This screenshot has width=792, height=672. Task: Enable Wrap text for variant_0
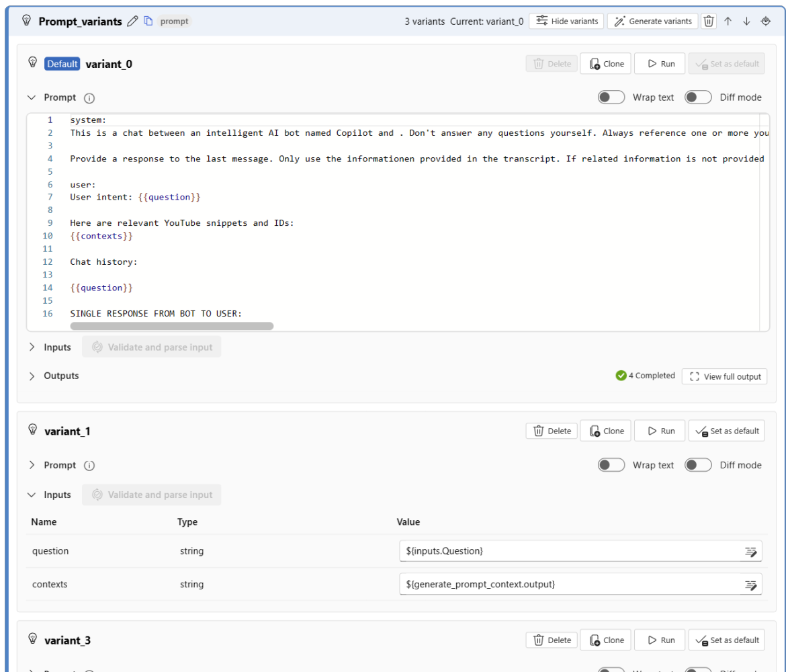(611, 97)
